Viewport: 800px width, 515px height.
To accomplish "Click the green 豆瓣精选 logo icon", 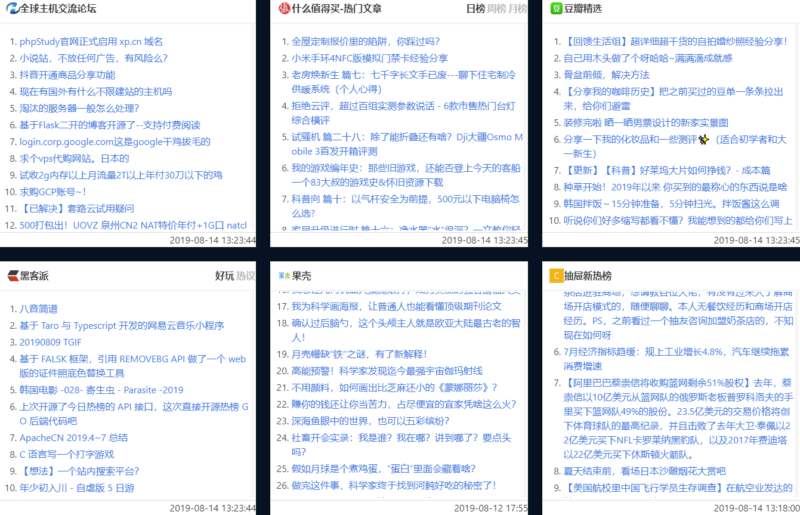I will 557,8.
